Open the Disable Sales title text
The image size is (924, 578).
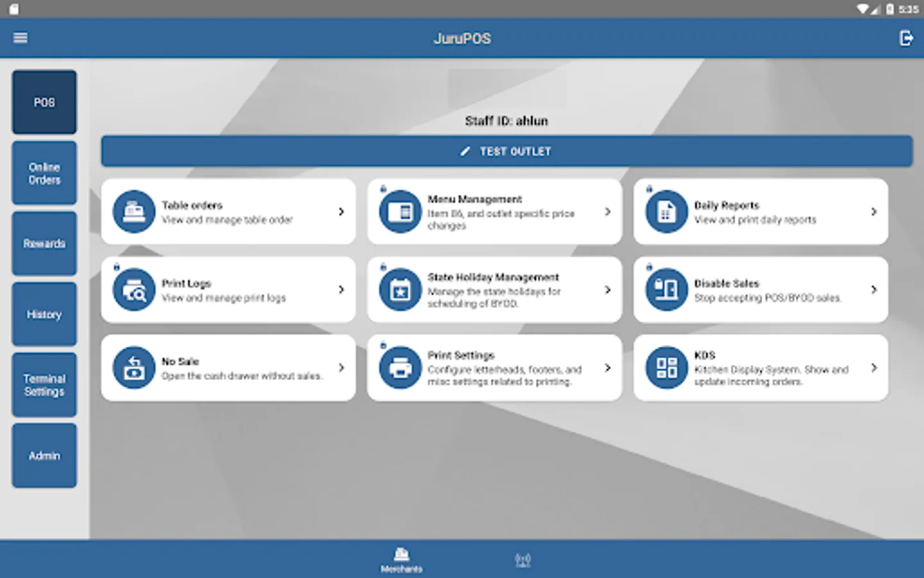pyautogui.click(x=726, y=283)
